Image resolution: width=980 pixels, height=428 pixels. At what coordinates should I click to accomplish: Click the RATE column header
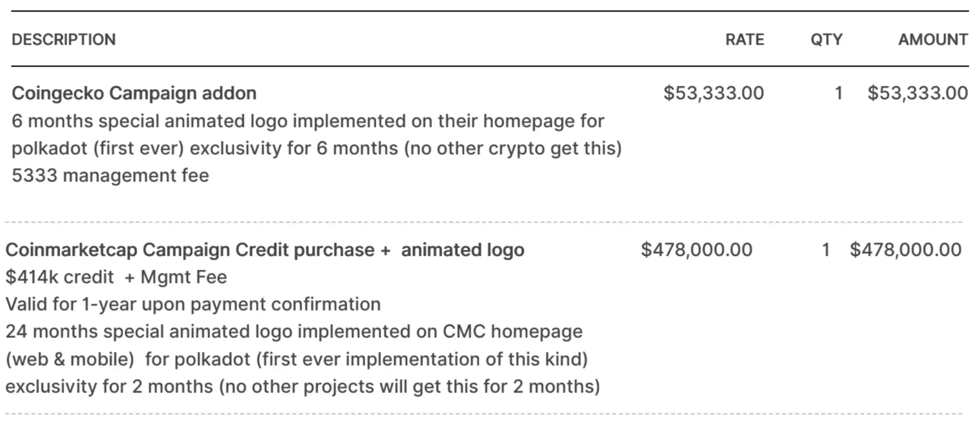coord(745,39)
